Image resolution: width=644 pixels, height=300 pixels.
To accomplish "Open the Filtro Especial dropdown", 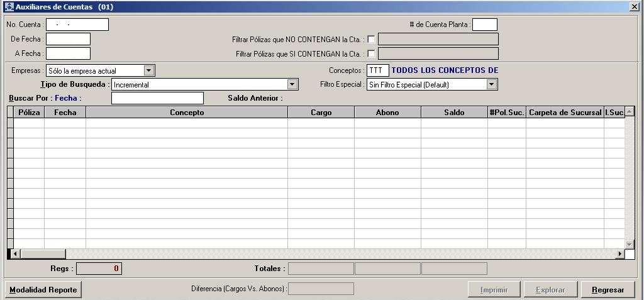I will point(492,84).
